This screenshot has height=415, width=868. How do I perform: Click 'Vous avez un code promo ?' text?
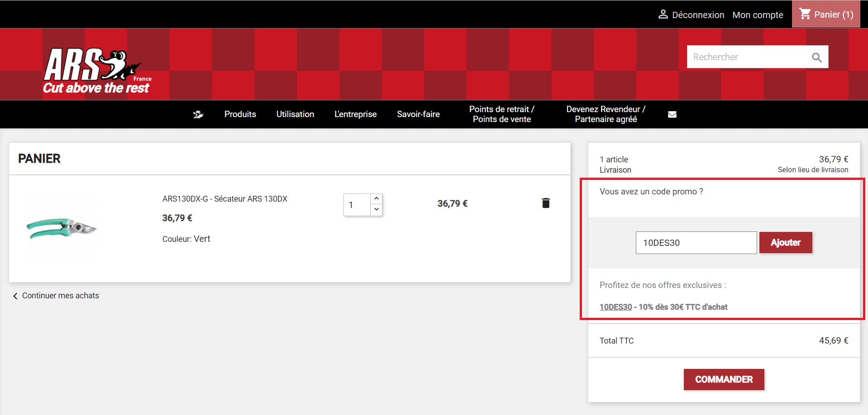651,192
